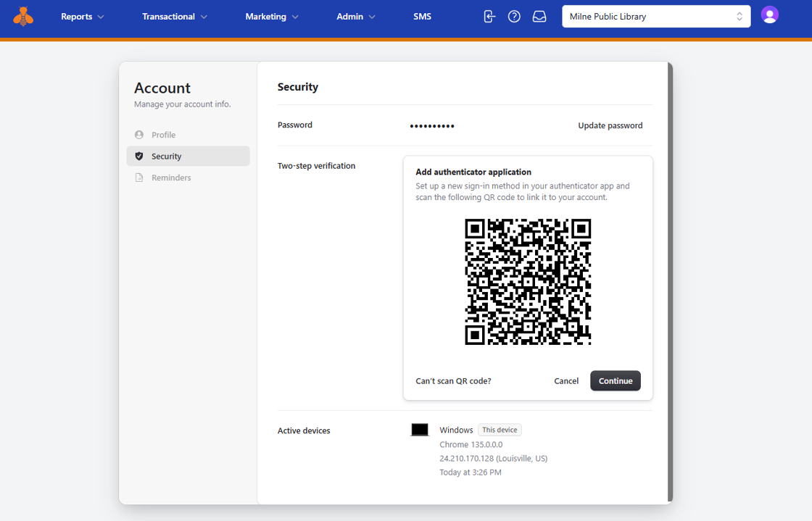Click the Two-step verification label
This screenshot has width=812, height=521.
click(316, 165)
